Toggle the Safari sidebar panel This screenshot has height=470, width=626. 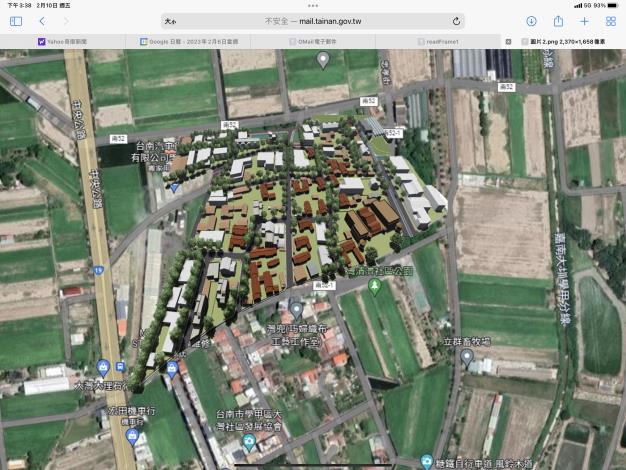[16, 21]
